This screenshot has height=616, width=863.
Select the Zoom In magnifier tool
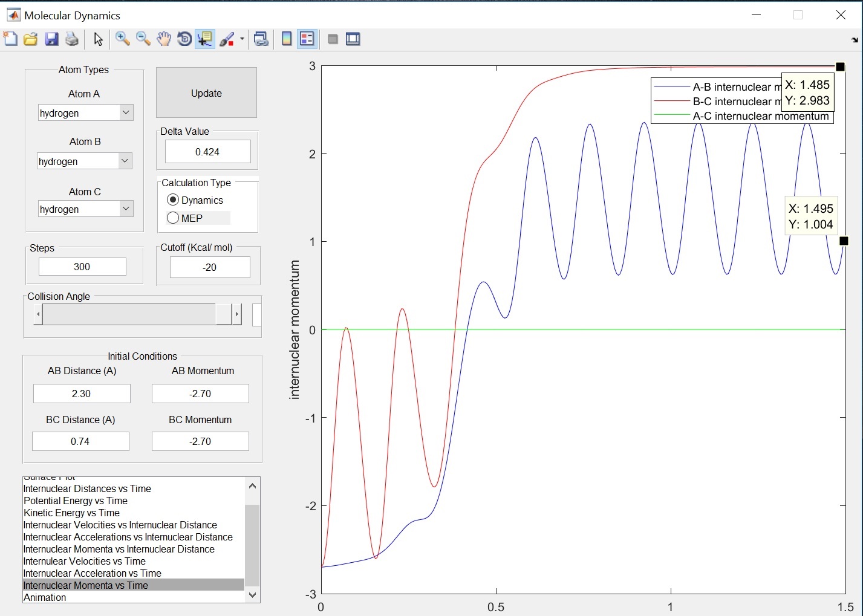tap(122, 39)
